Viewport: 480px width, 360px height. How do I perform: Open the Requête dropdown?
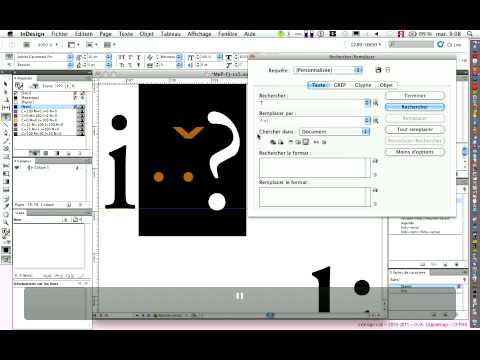coord(328,70)
